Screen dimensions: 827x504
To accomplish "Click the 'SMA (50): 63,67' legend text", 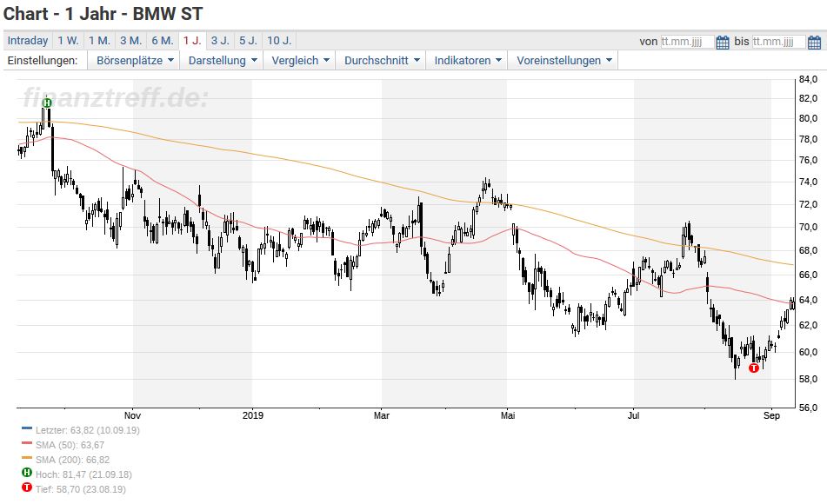I will tap(70, 445).
